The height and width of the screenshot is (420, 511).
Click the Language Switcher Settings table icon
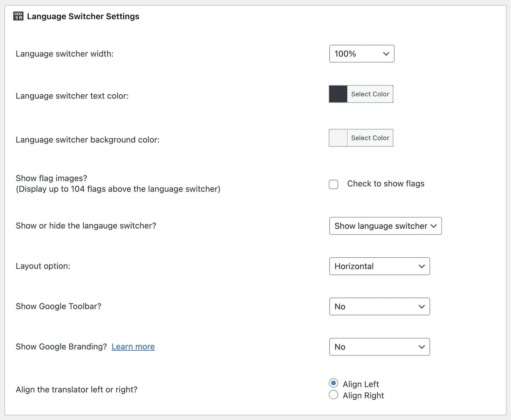coord(18,16)
